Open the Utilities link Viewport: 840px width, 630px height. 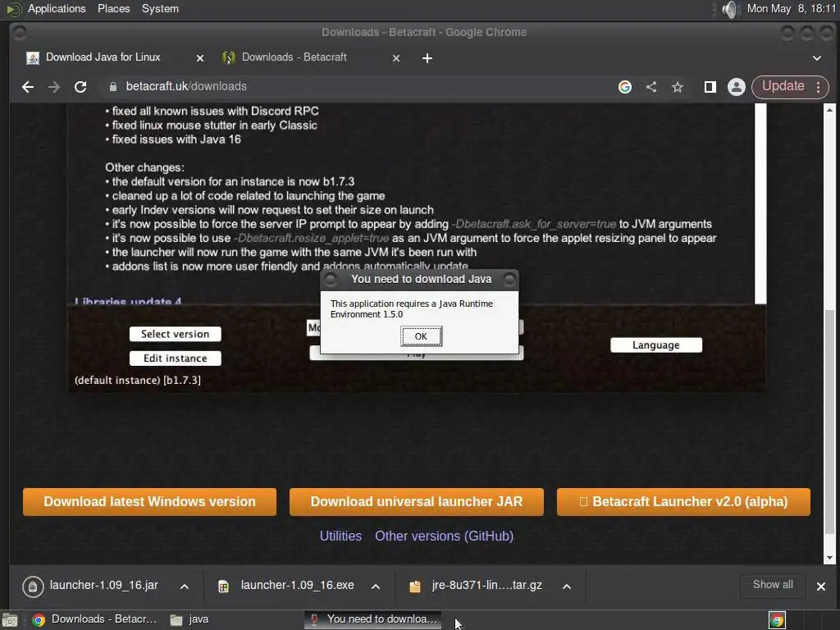click(x=340, y=536)
